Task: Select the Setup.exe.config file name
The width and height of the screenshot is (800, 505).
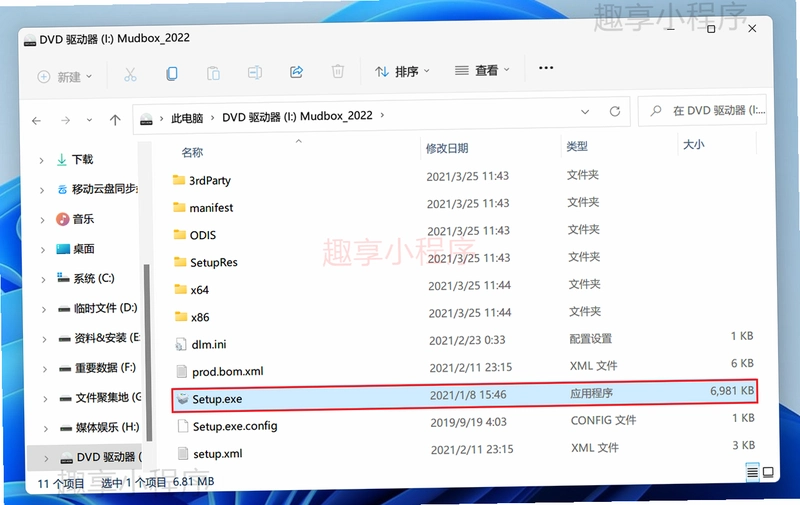Action: (235, 426)
